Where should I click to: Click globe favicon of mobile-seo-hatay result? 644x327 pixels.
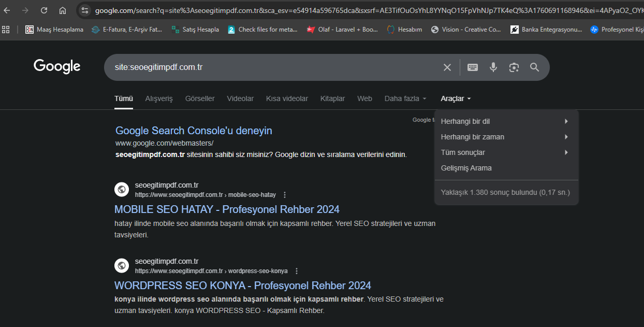122,190
